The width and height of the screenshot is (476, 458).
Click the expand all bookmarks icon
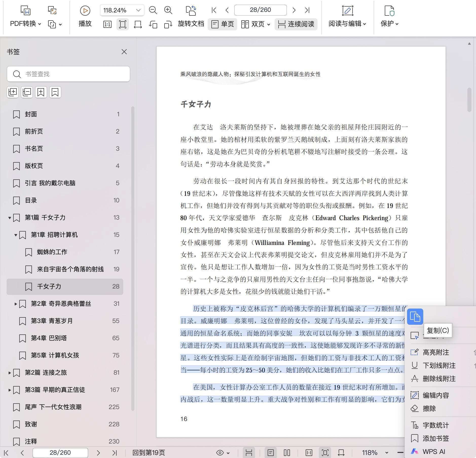coord(13,92)
